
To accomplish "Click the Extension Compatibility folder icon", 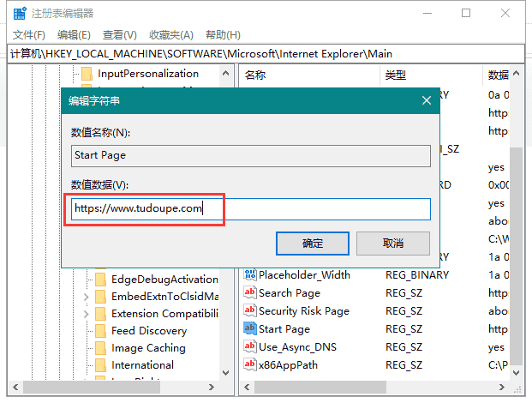I will 100,314.
